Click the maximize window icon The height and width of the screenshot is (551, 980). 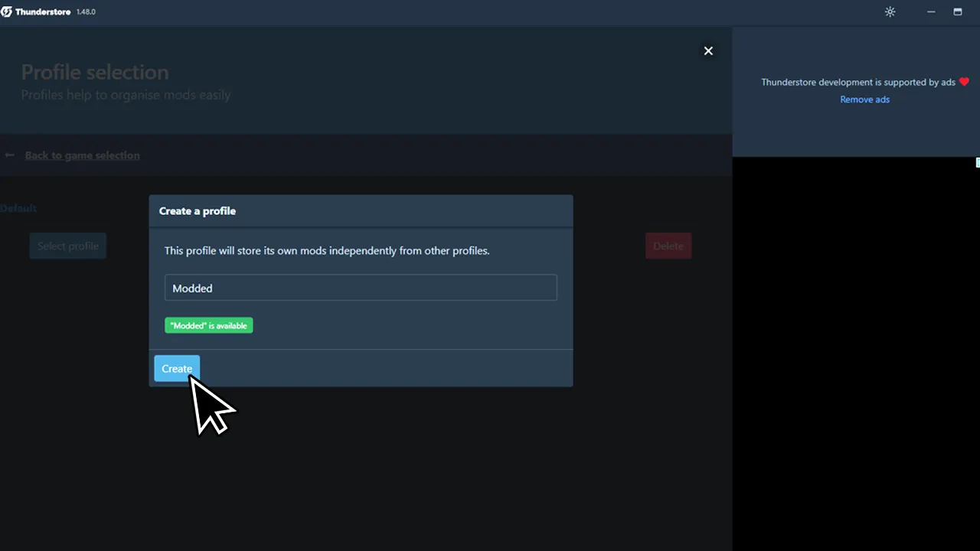[x=958, y=11]
